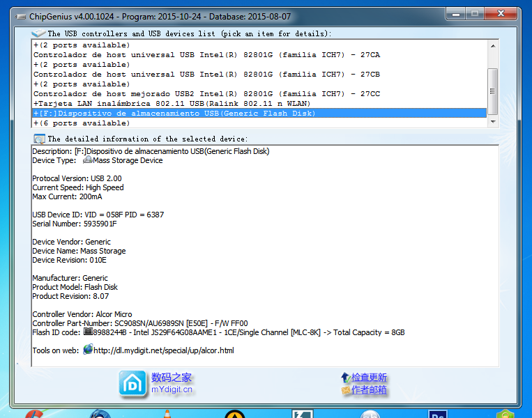
Task: Click the 'Protocal Version: USB 2.00' line
Action: click(77, 178)
